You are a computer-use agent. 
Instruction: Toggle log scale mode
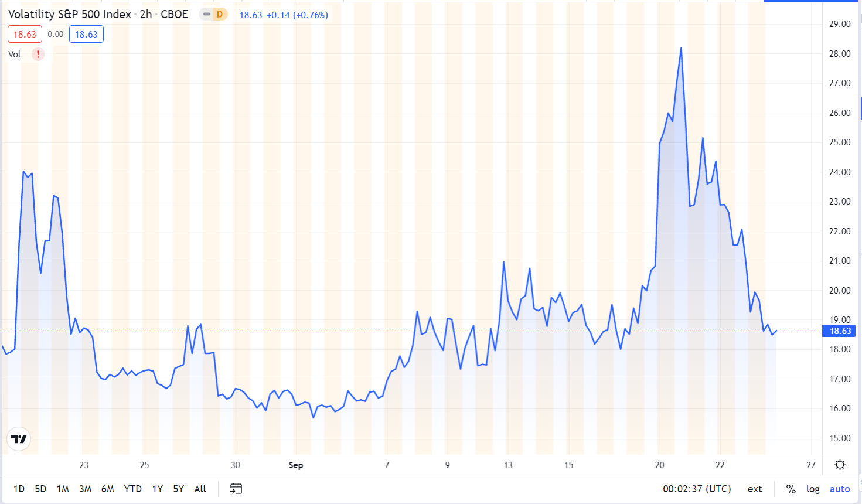(813, 489)
